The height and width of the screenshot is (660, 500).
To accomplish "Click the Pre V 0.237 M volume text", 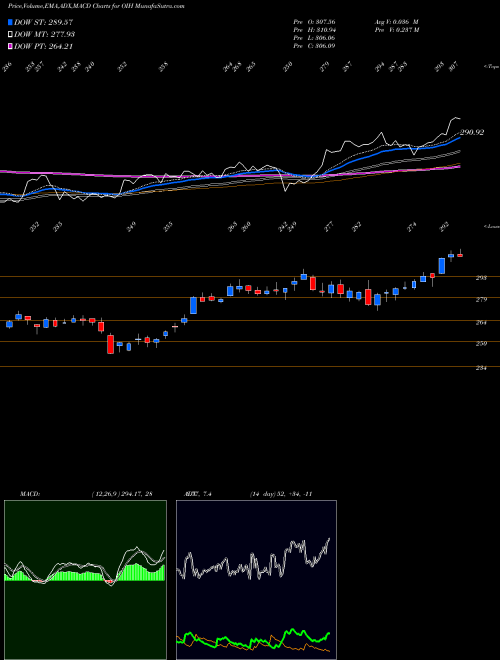I will tap(396, 30).
